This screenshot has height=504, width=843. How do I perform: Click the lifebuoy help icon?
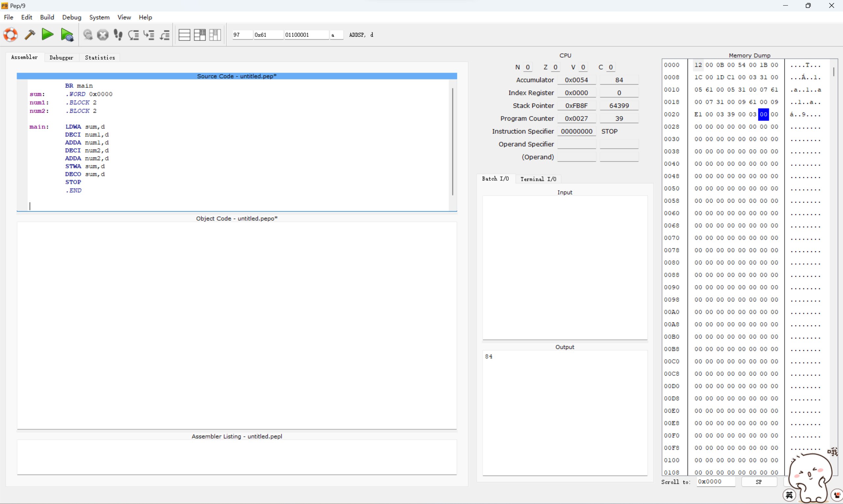click(11, 35)
